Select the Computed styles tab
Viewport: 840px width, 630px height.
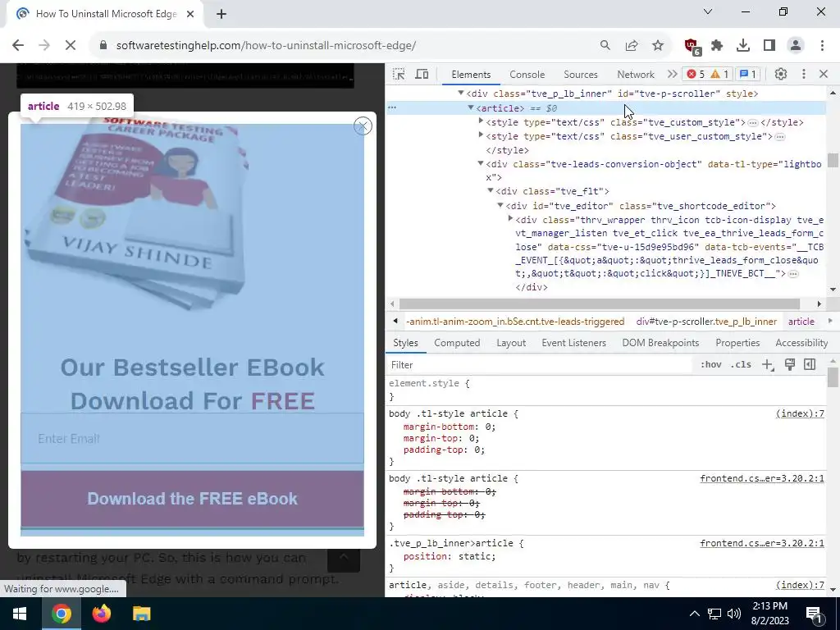click(457, 343)
